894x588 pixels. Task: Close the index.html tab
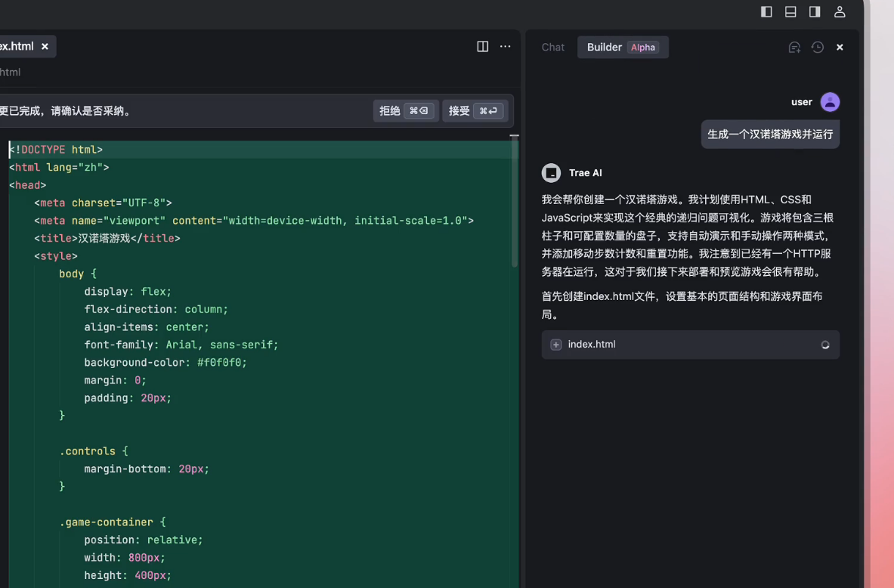pos(45,46)
